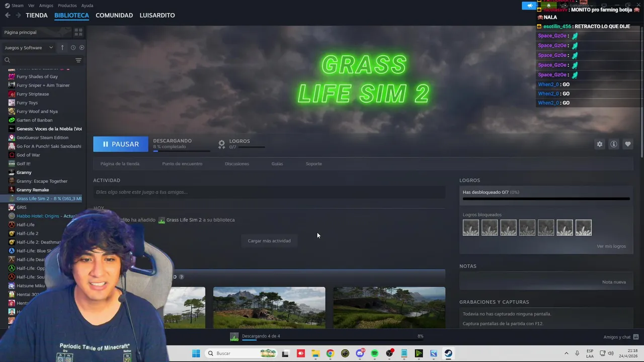The image size is (644, 362).
Task: Show hidden system tray icons chevron
Action: pos(566,353)
